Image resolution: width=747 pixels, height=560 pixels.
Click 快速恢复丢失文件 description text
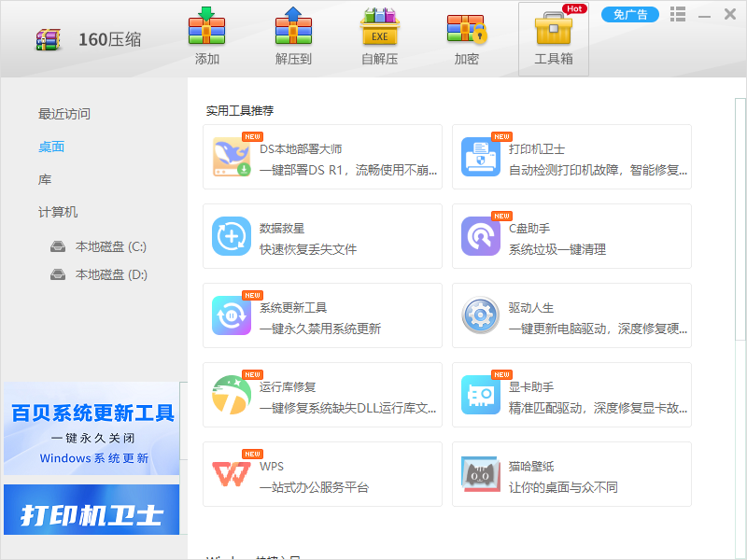(x=308, y=249)
